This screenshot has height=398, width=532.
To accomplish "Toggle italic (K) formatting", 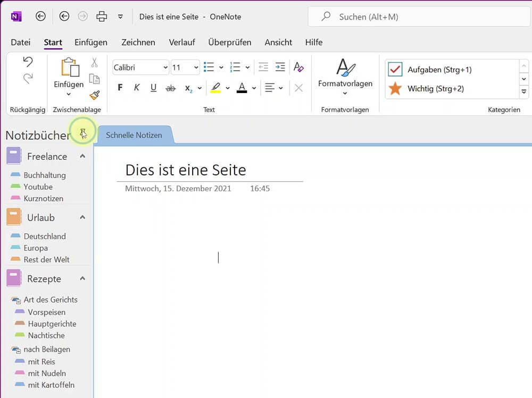I will pyautogui.click(x=137, y=88).
